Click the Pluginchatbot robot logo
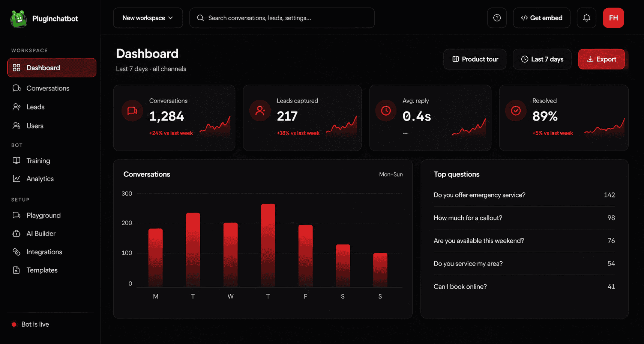The image size is (644, 344). [18, 19]
